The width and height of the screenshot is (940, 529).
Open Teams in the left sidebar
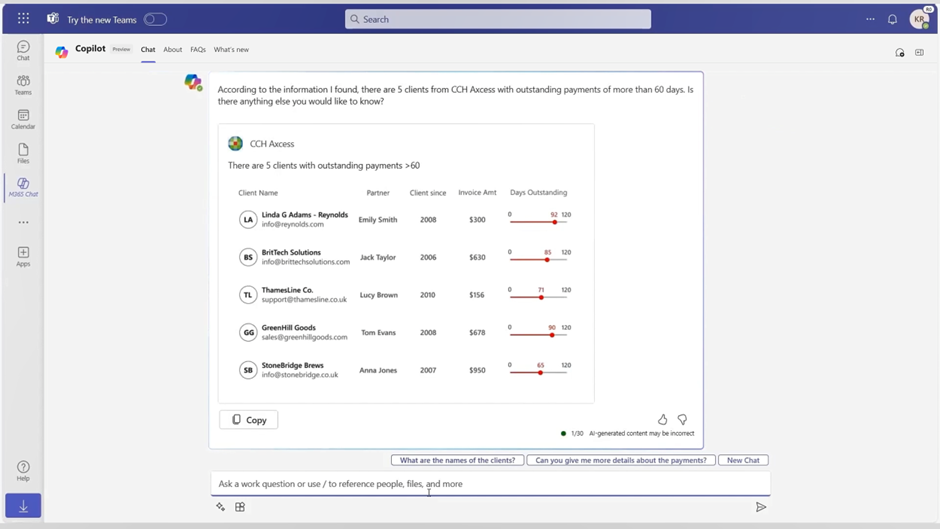coord(23,85)
